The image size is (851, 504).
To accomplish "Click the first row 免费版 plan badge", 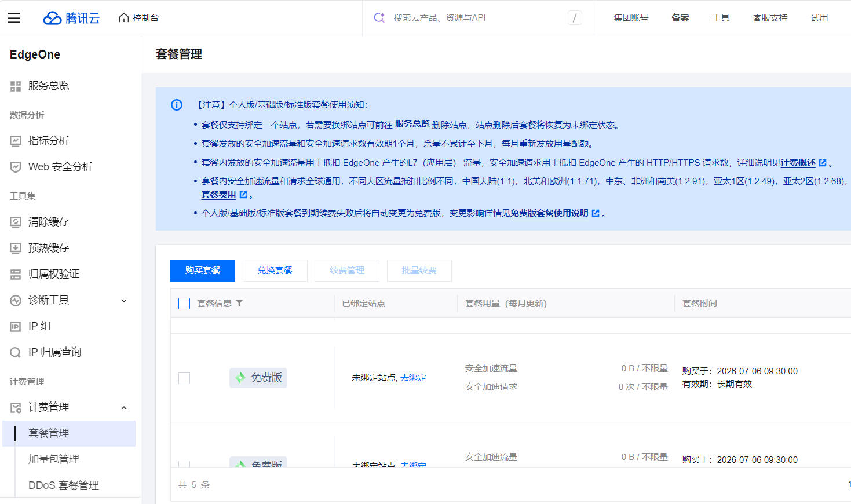I will tap(258, 378).
